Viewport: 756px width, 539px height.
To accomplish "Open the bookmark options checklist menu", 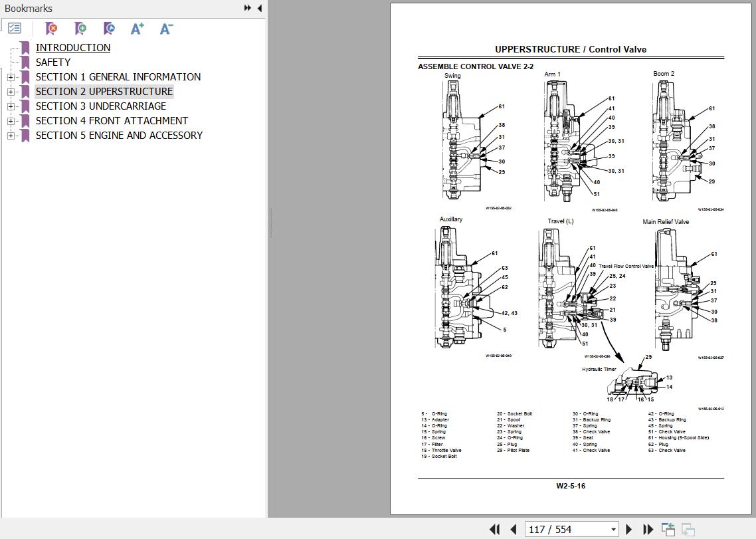I will (x=15, y=29).
